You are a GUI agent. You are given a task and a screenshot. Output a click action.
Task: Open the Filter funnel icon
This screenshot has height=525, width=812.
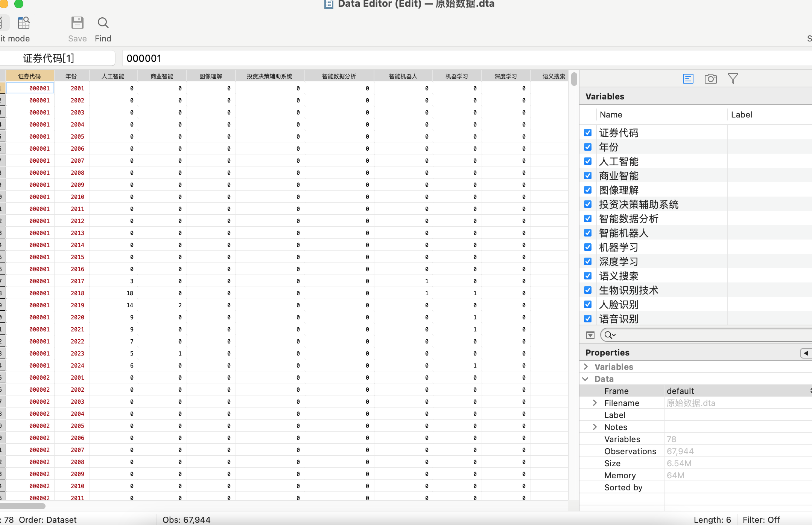(733, 79)
